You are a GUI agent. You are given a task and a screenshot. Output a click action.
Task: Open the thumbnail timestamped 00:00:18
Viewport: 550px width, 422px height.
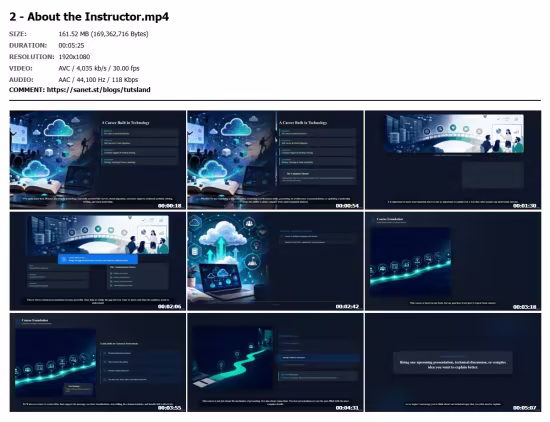click(98, 160)
